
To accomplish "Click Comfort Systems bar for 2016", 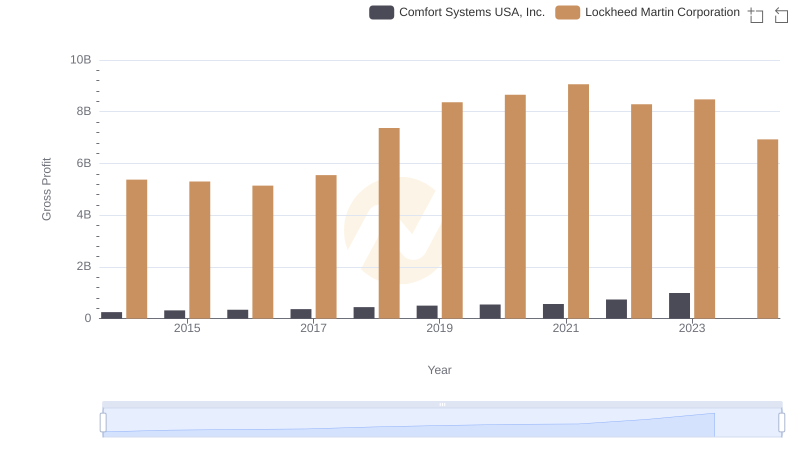I will pos(238,314).
